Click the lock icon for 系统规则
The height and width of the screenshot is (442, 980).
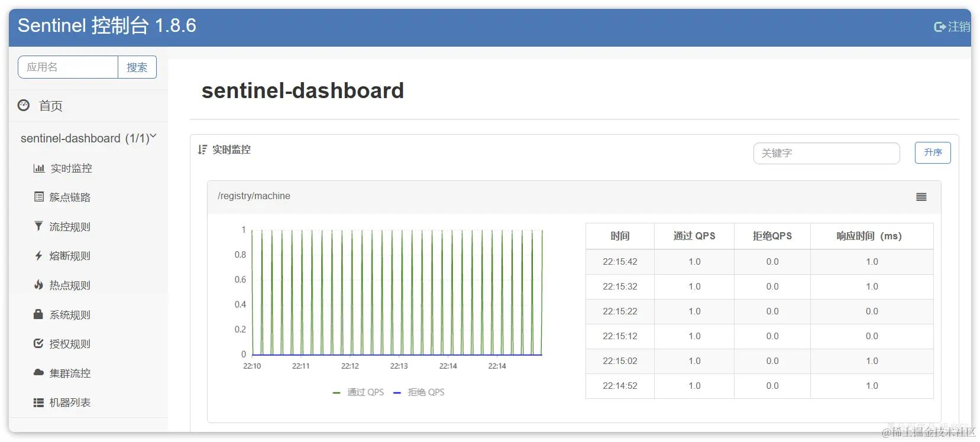(38, 314)
